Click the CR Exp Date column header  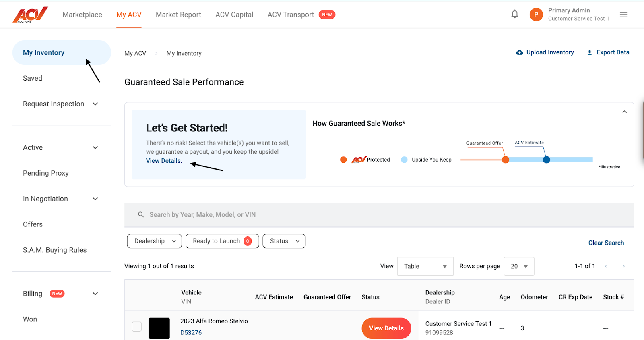576,297
